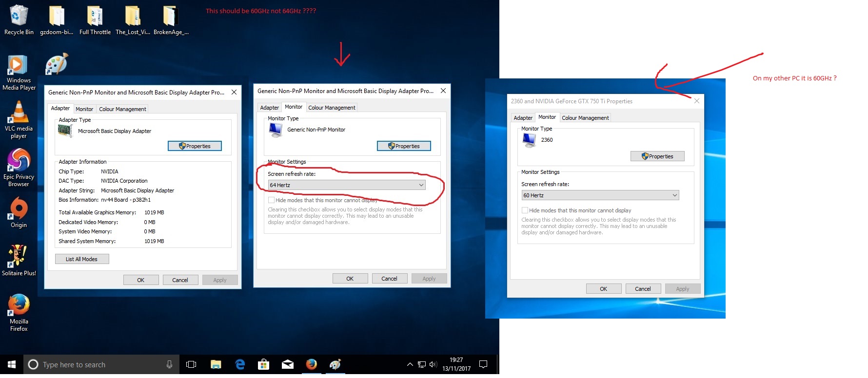Toggle Hide modes checkbox in 64 Hertz dialog

(271, 200)
